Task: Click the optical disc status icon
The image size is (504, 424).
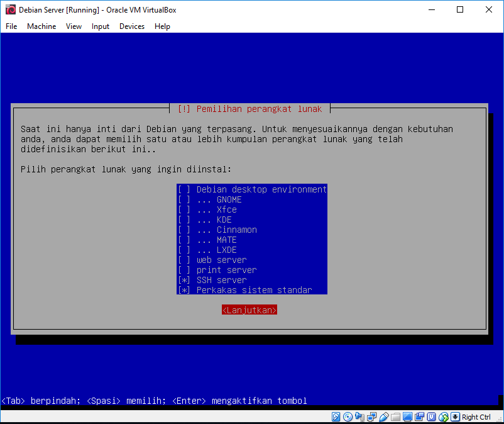Action: pyautogui.click(x=348, y=417)
